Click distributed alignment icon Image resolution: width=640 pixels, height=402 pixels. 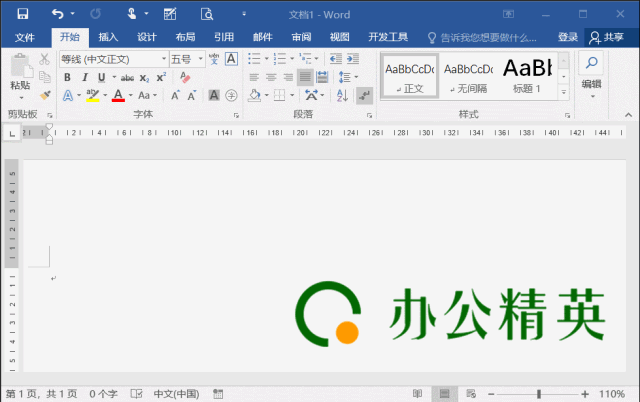click(x=322, y=77)
